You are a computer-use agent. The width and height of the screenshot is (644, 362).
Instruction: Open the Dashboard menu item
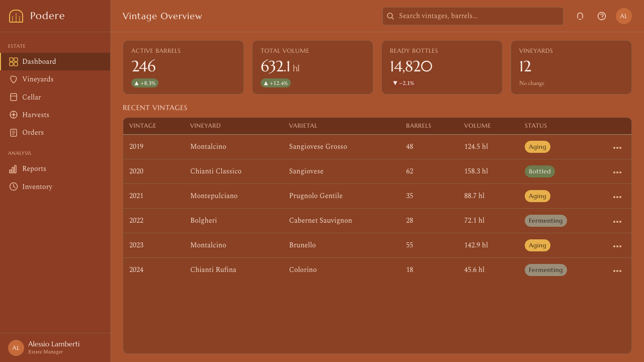55,62
